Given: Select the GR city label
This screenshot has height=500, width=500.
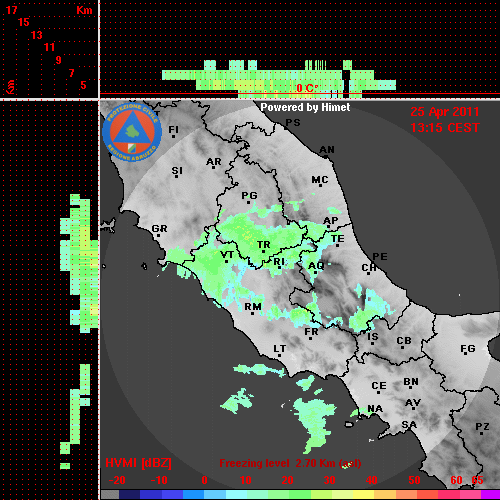Looking at the screenshot, I should click(159, 229).
